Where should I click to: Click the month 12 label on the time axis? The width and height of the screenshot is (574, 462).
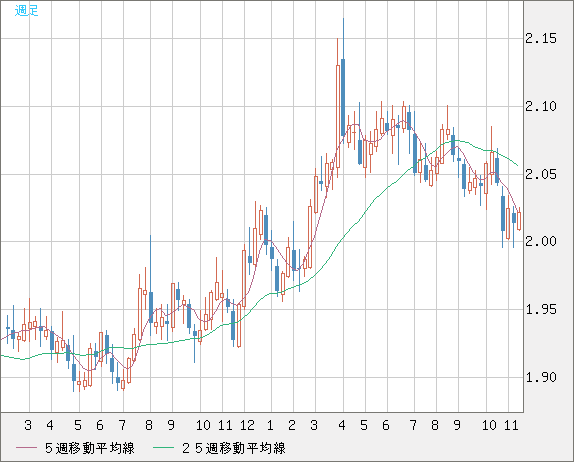[x=247, y=425]
